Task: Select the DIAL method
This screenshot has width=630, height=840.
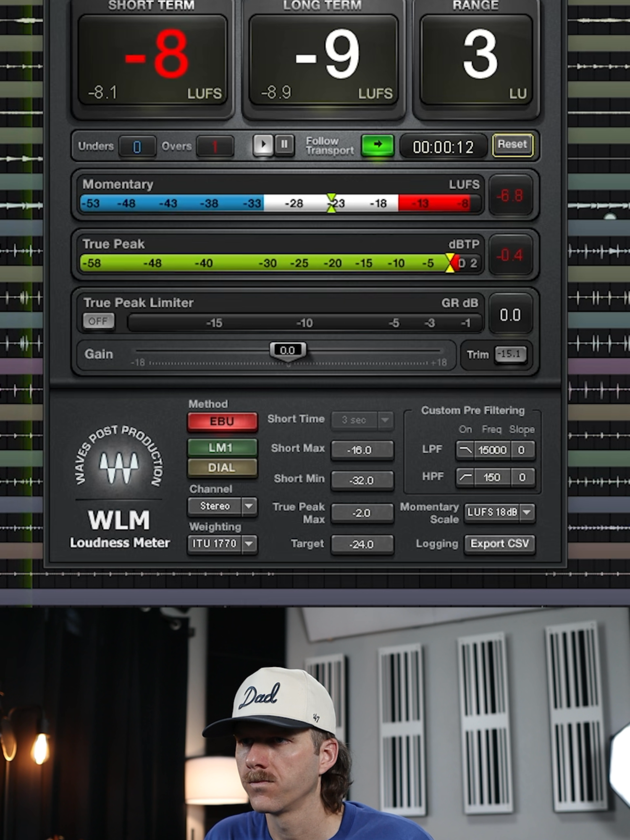Action: [x=222, y=467]
